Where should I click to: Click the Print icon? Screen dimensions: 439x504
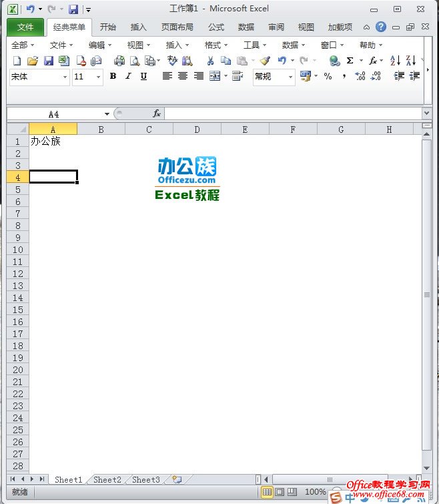(x=119, y=61)
